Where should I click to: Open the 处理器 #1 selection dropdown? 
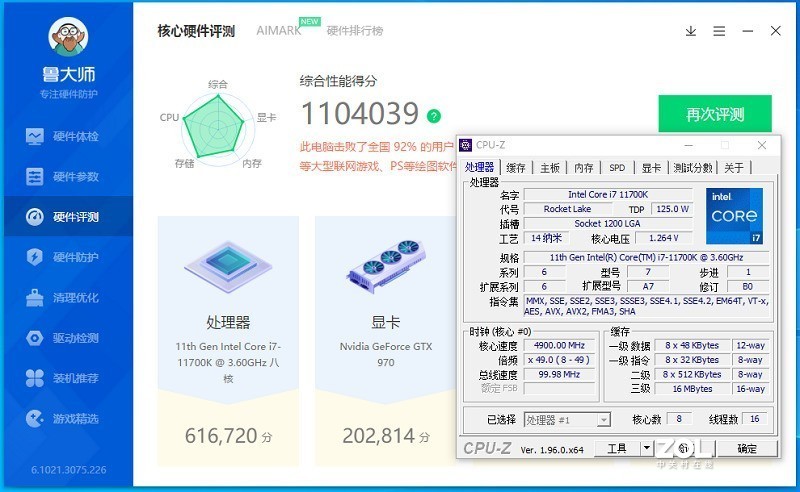click(567, 420)
